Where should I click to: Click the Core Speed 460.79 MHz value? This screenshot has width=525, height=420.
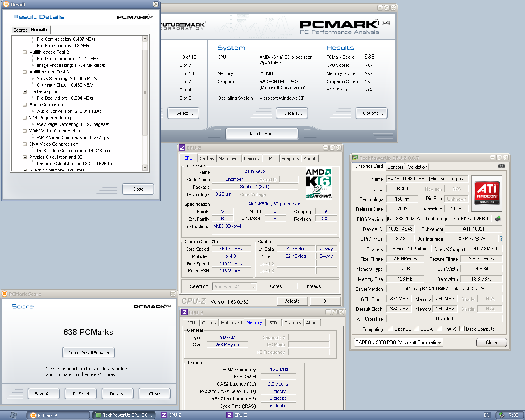(x=231, y=249)
